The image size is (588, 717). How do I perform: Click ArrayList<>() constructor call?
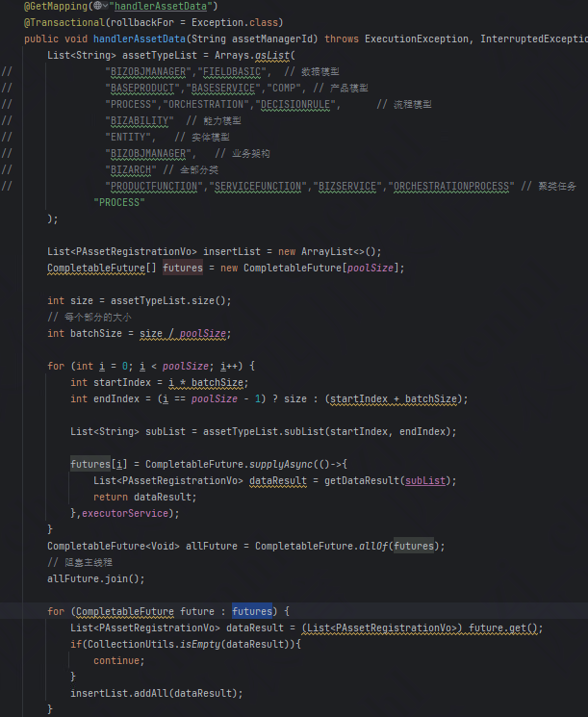click(x=341, y=251)
